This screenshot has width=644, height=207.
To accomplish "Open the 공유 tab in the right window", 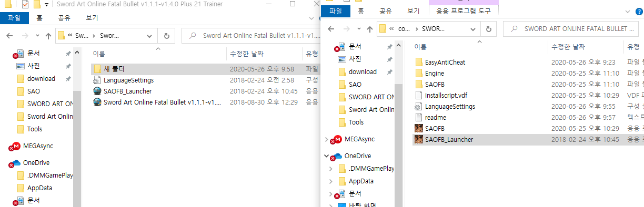I will [x=386, y=11].
